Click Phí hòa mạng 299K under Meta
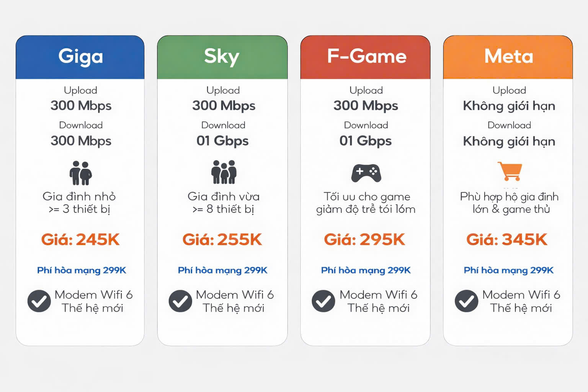Image resolution: width=588 pixels, height=392 pixels. (x=509, y=270)
